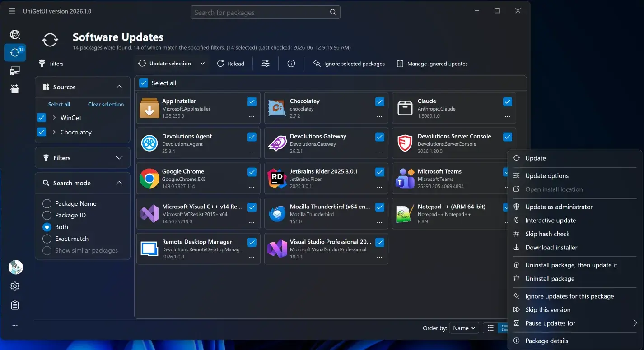
Task: Open the Package Bundles sidebar icon
Action: click(15, 88)
